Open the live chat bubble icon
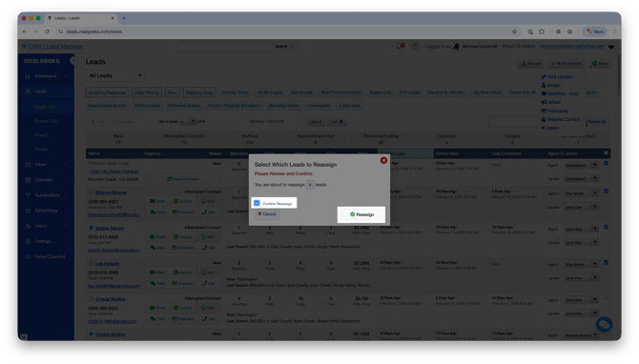This screenshot has width=639, height=364. (x=604, y=325)
